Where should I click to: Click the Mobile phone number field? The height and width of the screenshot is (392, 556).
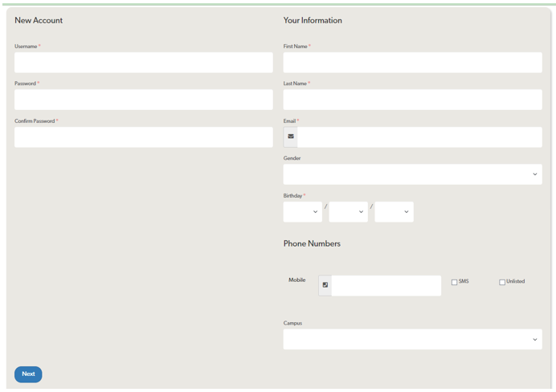[386, 286]
